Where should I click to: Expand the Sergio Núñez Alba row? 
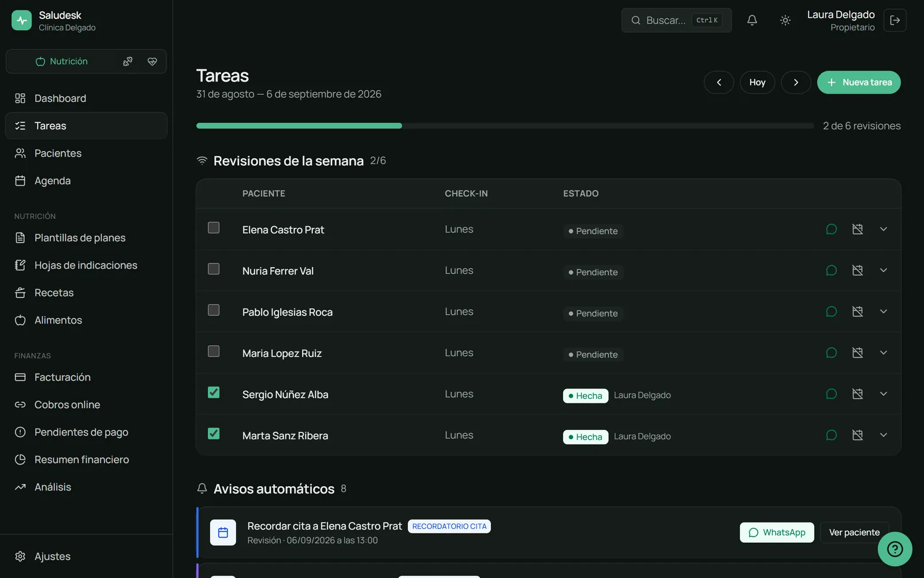tap(884, 394)
